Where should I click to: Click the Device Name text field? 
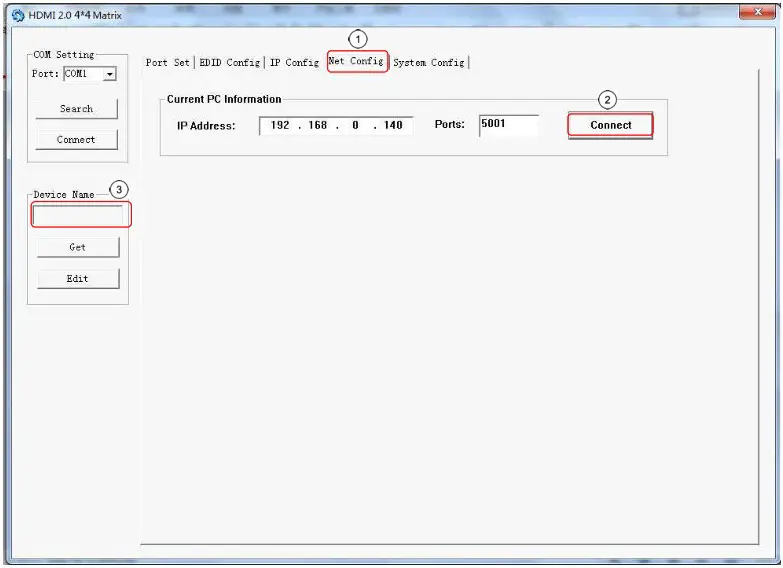[78, 215]
